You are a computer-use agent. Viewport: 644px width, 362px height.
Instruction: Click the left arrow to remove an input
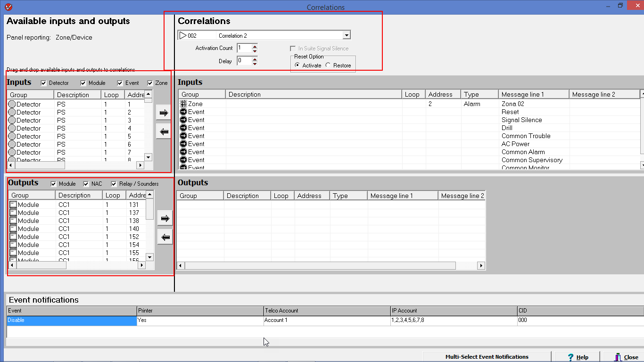pyautogui.click(x=163, y=131)
